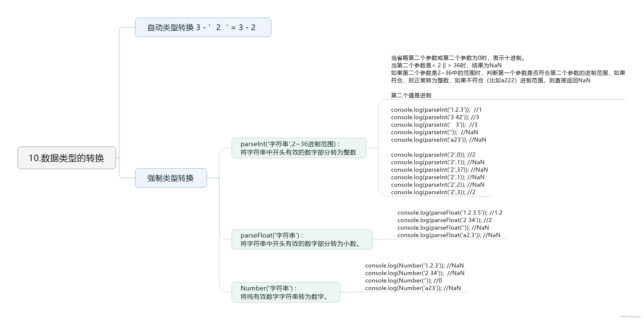Select the parseInt('a23') code line
This screenshot has width=644, height=320.
pyautogui.click(x=438, y=140)
